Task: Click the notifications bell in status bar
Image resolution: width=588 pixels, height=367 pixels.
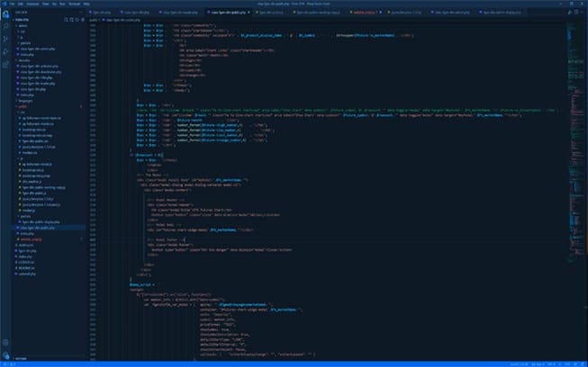Action: 582,363
